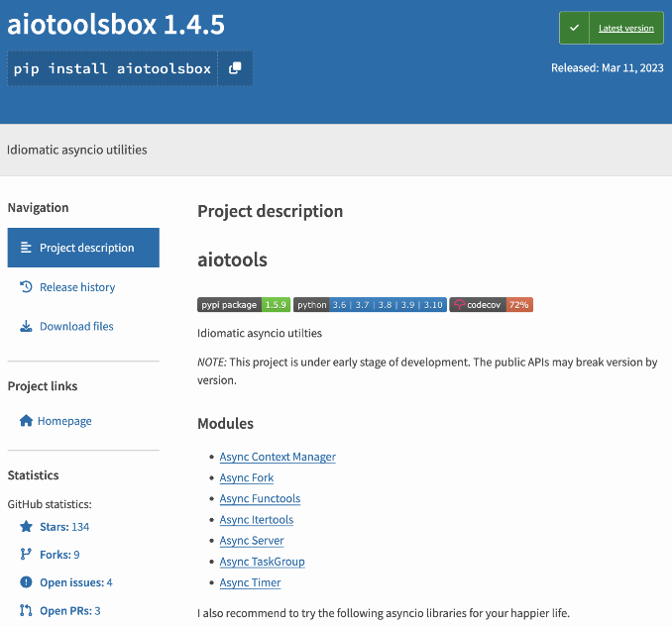The image size is (672, 626).
Task: Click the Forks branch icon
Action: click(x=26, y=555)
